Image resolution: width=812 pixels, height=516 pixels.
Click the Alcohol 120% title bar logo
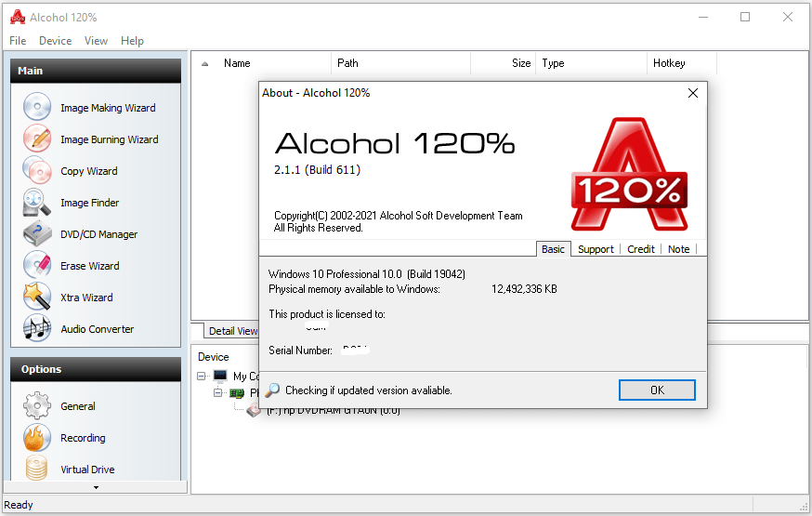pos(17,17)
